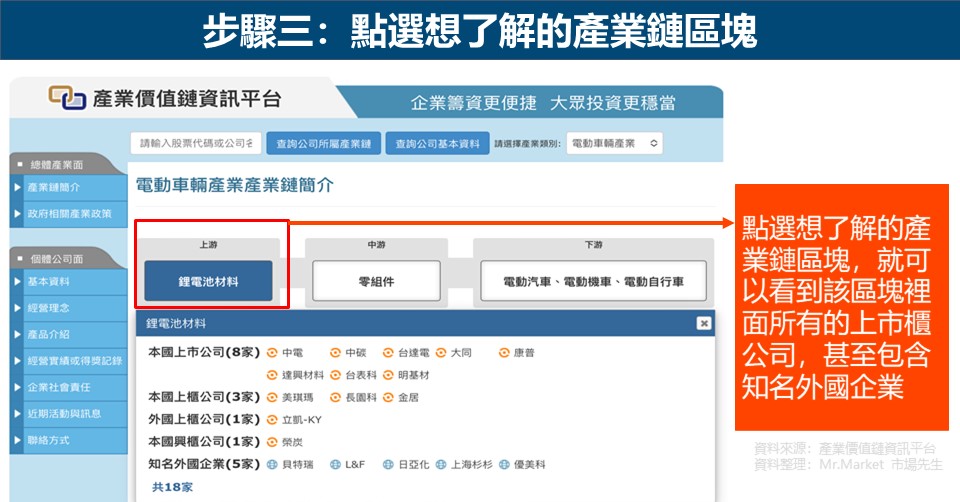Click the orange icon beside 立凱-KY

tap(272, 419)
